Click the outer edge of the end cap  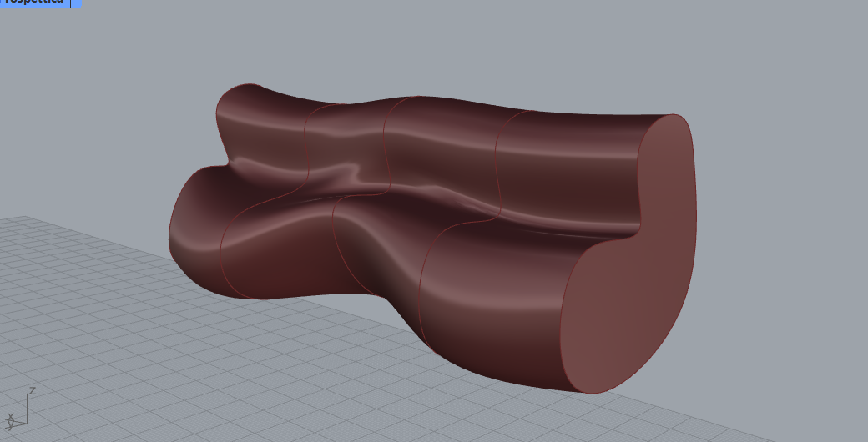tap(694, 208)
